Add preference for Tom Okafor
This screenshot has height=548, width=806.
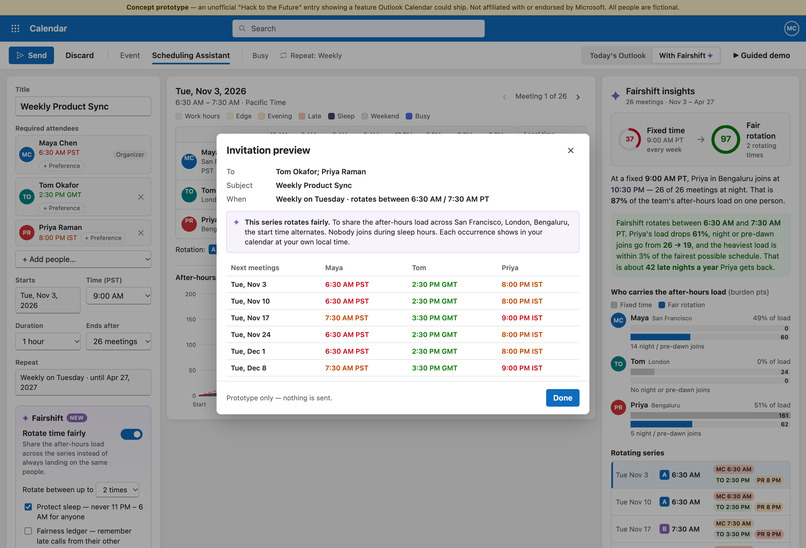[62, 208]
